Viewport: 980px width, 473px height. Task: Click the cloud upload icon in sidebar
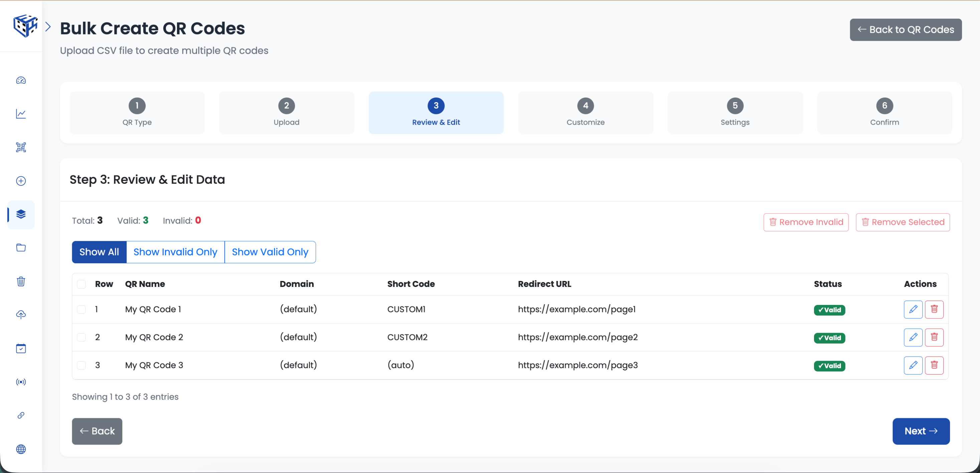[21, 315]
